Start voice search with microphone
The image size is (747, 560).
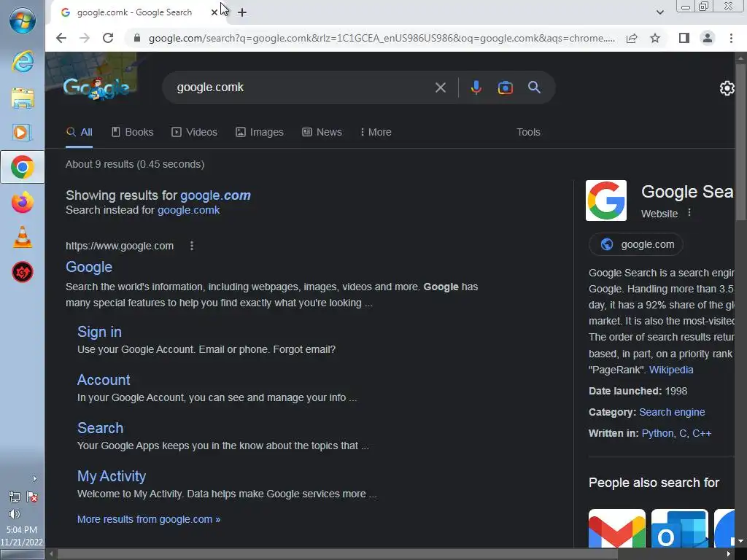coord(476,87)
